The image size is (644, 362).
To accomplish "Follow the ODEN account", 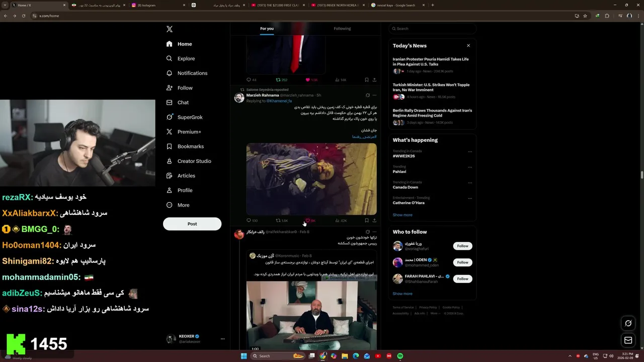I will 462,262.
